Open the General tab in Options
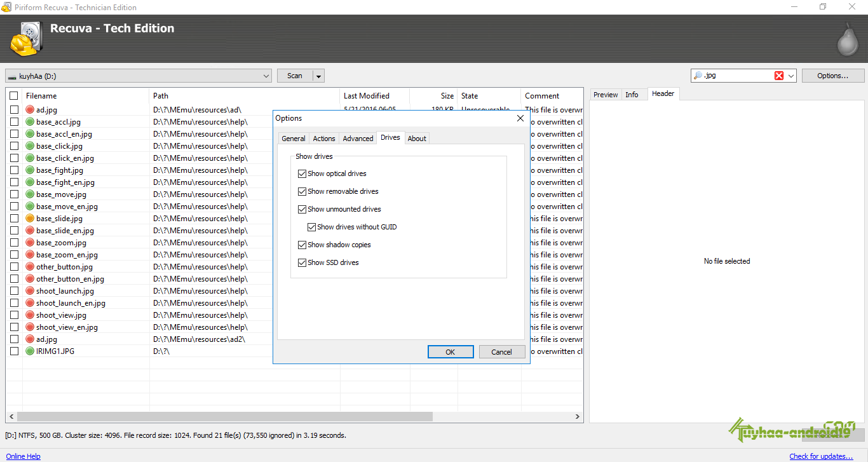The width and height of the screenshot is (868, 462). pos(294,139)
